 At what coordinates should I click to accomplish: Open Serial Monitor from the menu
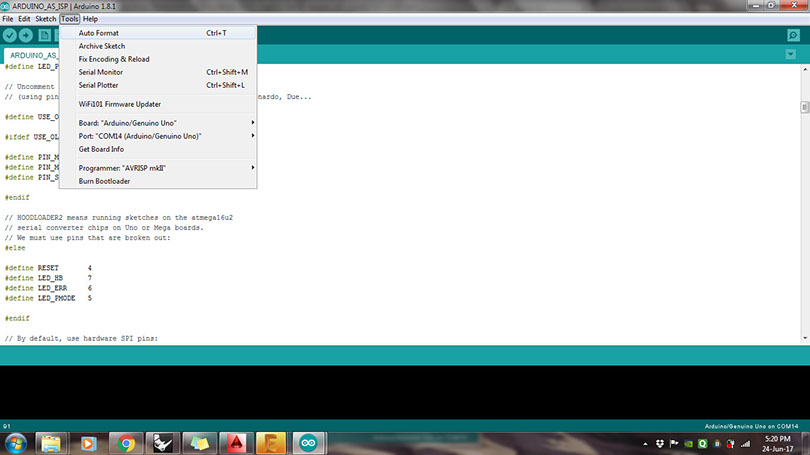coord(158,72)
